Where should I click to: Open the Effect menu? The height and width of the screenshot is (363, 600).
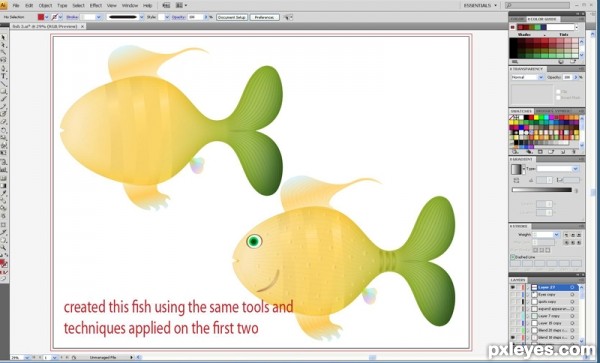96,6
